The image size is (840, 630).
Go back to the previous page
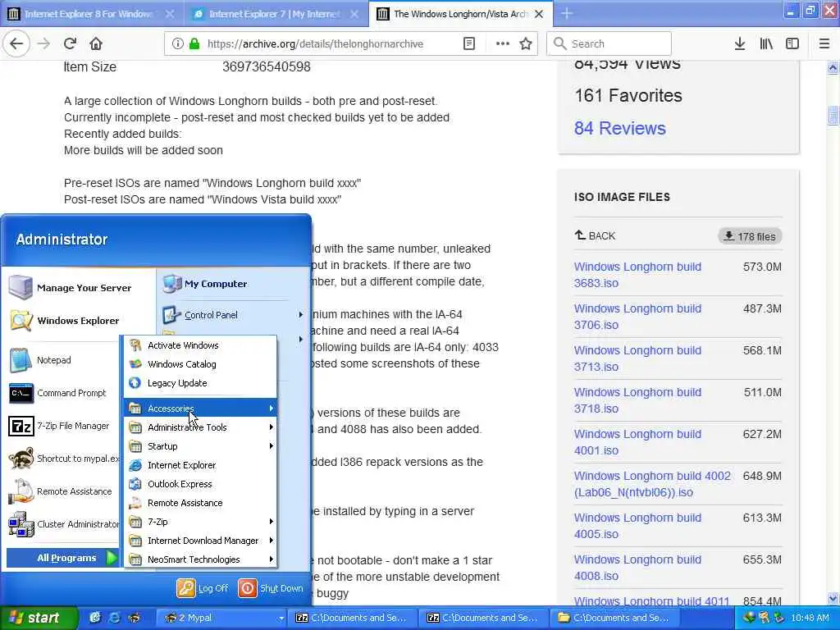pos(16,44)
